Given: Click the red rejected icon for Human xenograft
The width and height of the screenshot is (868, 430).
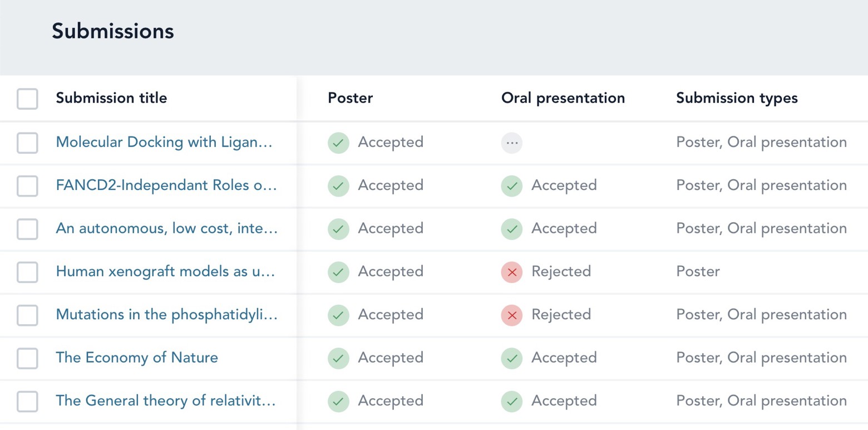Looking at the screenshot, I should click(511, 272).
